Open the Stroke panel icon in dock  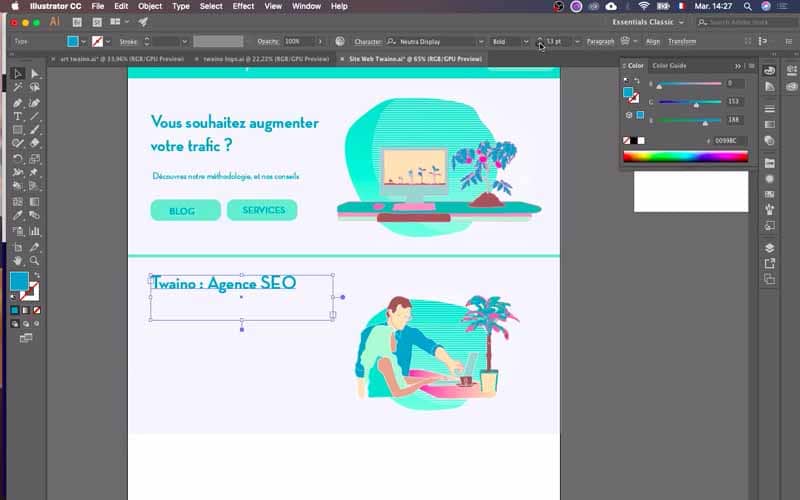click(769, 109)
